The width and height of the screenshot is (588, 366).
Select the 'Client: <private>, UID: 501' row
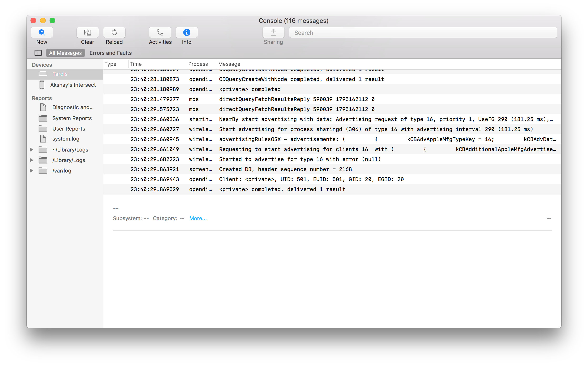332,179
